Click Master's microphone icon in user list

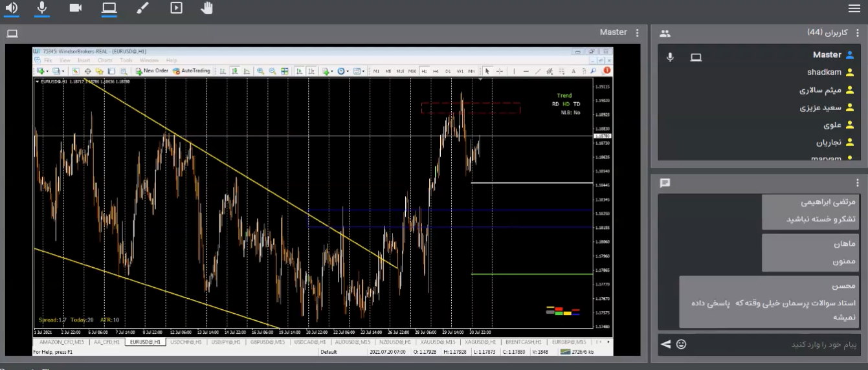[670, 57]
